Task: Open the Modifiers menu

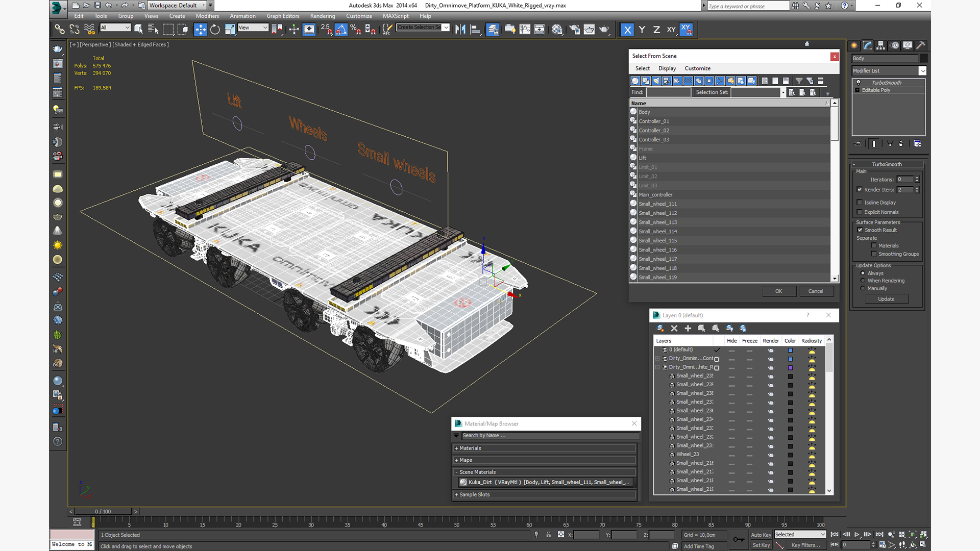Action: pos(207,16)
